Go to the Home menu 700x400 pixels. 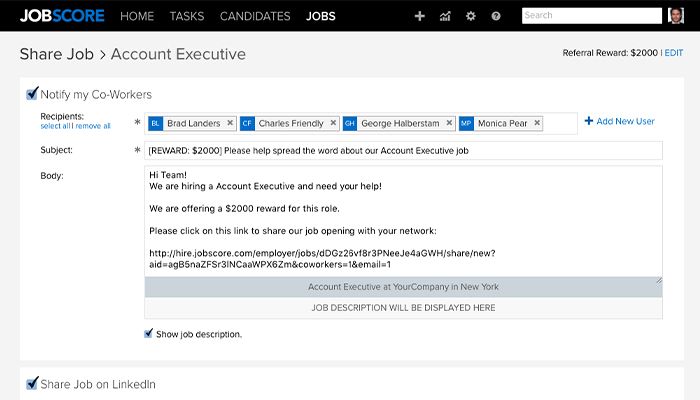[137, 16]
